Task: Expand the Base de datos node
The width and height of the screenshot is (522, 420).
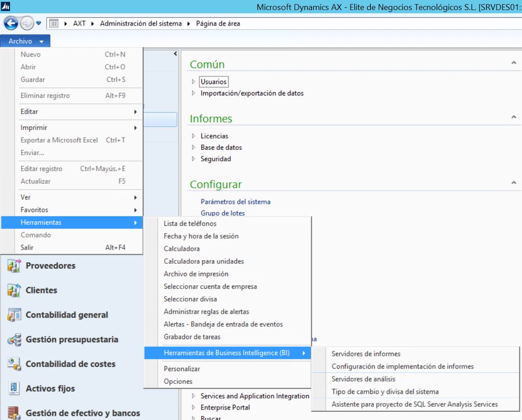Action: [x=194, y=147]
